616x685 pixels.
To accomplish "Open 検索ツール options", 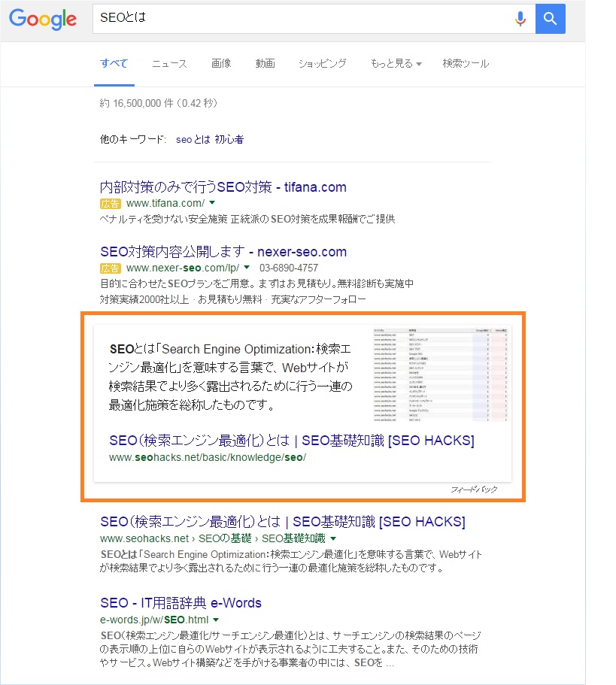I will tap(466, 63).
